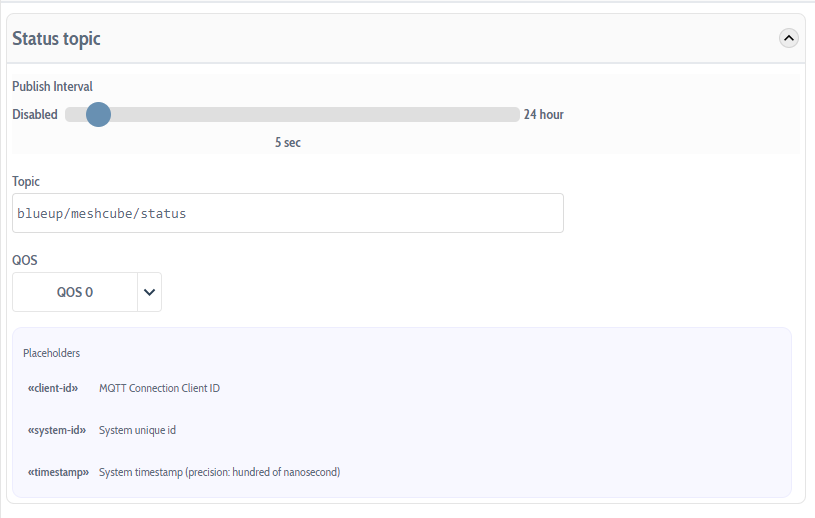Click the «timestamp» placeholder

pyautogui.click(x=58, y=472)
